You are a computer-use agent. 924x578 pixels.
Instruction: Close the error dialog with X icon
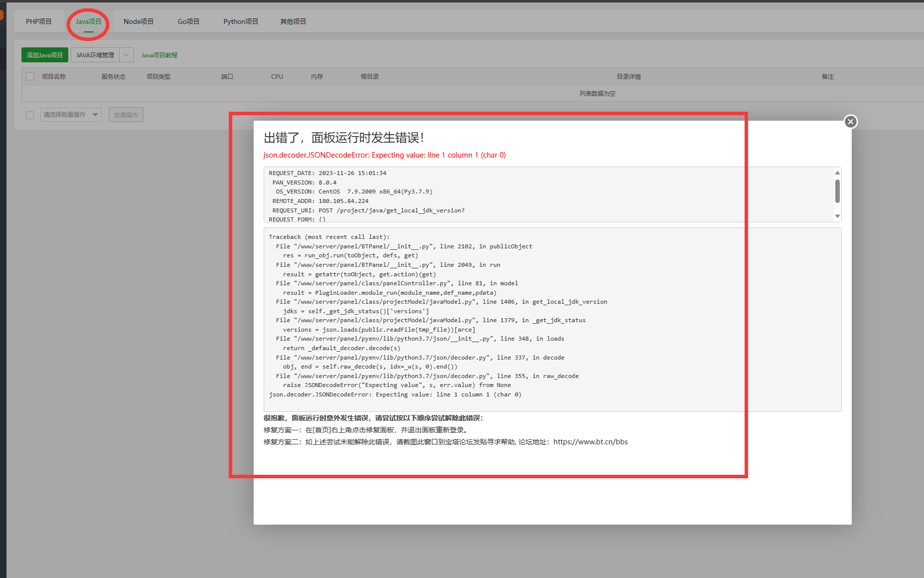click(850, 122)
